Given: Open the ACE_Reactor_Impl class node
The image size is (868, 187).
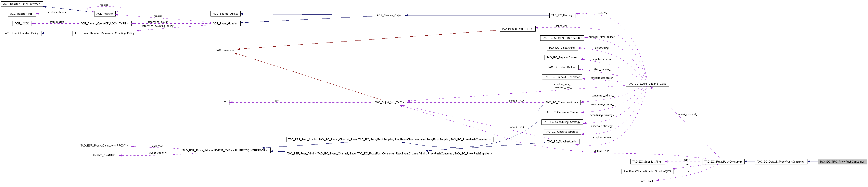Looking at the screenshot, I should pyautogui.click(x=22, y=14).
